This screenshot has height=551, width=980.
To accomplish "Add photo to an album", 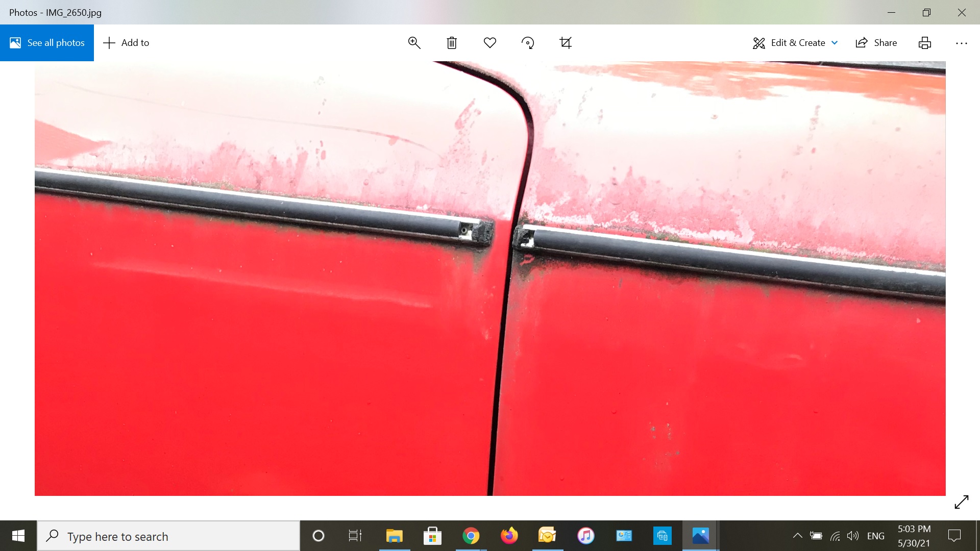I will coord(126,43).
